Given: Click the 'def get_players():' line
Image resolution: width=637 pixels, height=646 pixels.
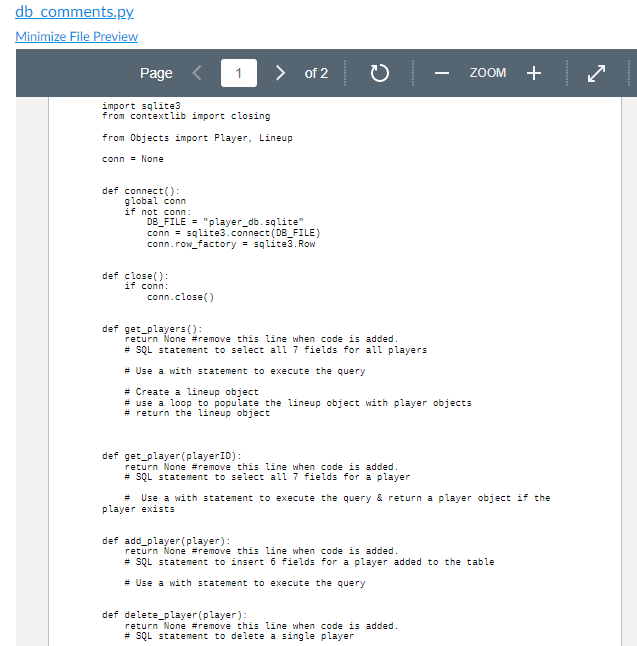Looking at the screenshot, I should coord(152,329).
